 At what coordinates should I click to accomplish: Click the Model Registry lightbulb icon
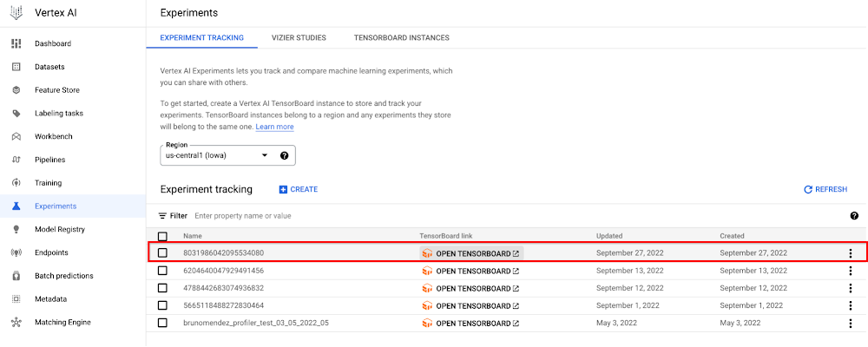(16, 229)
